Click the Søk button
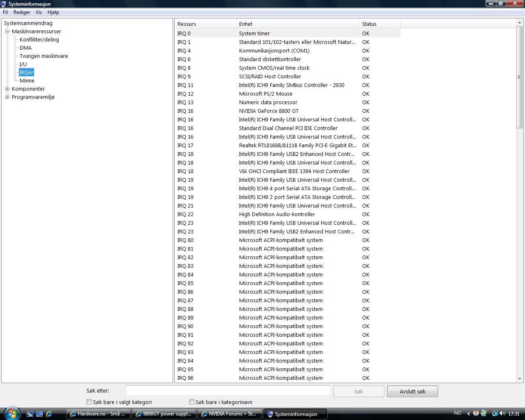Image resolution: width=525 pixels, height=420 pixels. pos(359,391)
